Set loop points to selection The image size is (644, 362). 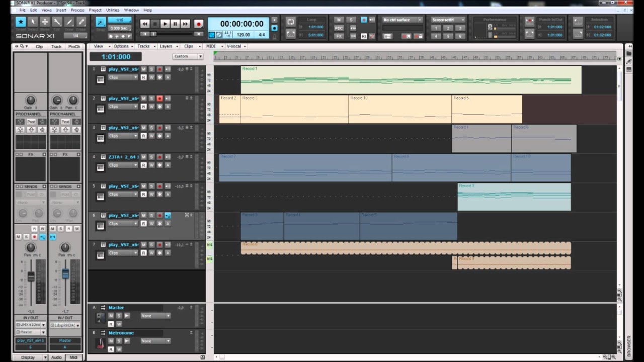tap(290, 34)
